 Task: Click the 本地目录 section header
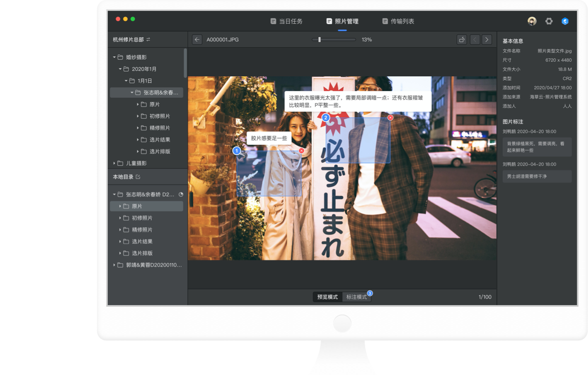123,177
